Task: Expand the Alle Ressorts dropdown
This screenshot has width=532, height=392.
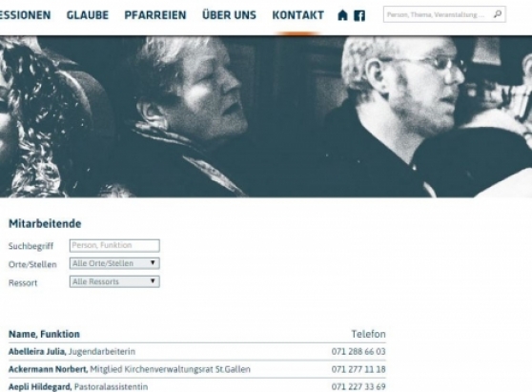Action: click(x=114, y=281)
